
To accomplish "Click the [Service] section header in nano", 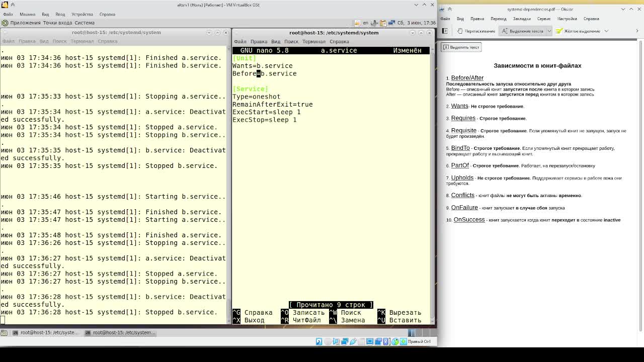I will point(250,89).
